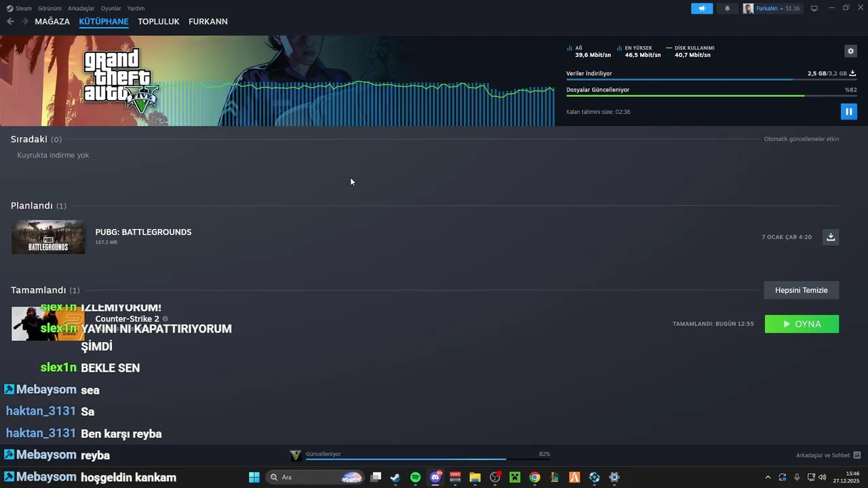The image size is (868, 488).
Task: Open the FURKANN profile tab
Action: tap(208, 22)
